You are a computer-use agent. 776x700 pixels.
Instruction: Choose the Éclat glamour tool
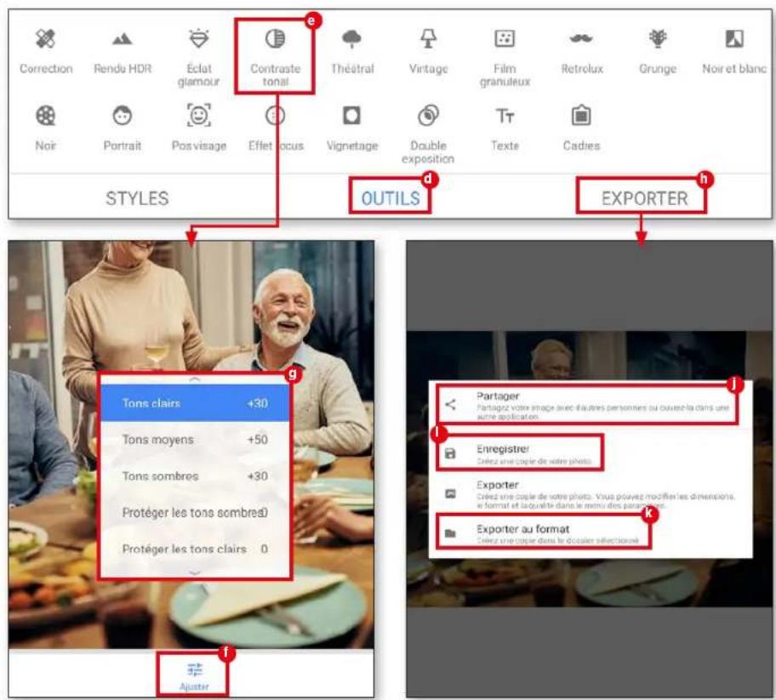click(198, 57)
